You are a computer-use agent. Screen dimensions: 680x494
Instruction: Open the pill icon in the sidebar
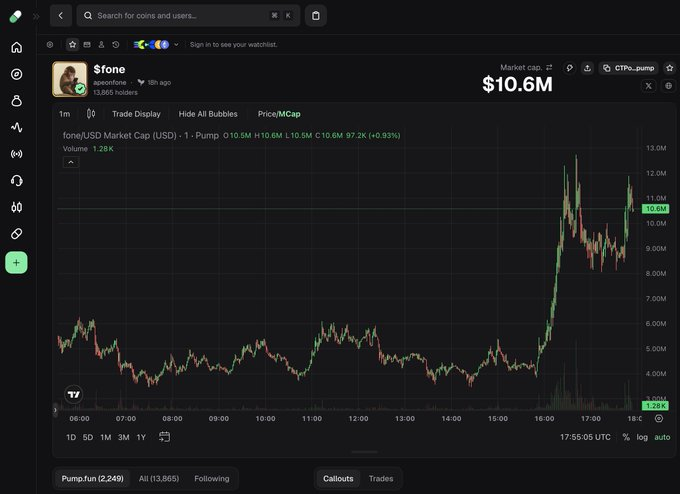point(16,234)
